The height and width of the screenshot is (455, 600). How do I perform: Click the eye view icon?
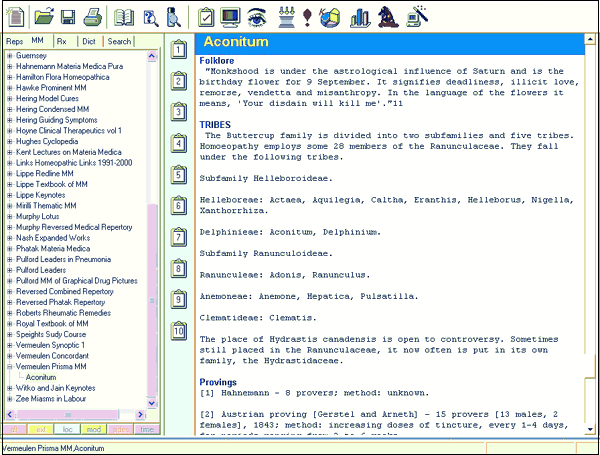[x=257, y=18]
